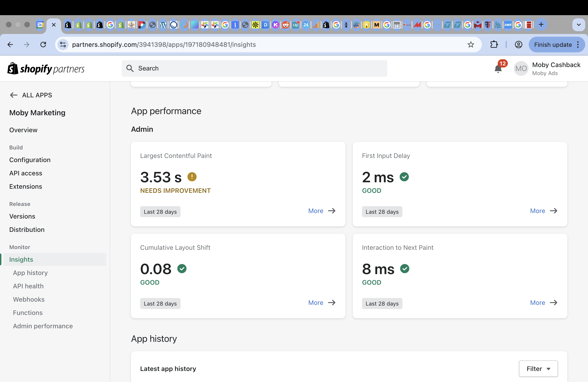Click More on Largest Contentful Paint card
The image size is (588, 382).
[x=322, y=211]
